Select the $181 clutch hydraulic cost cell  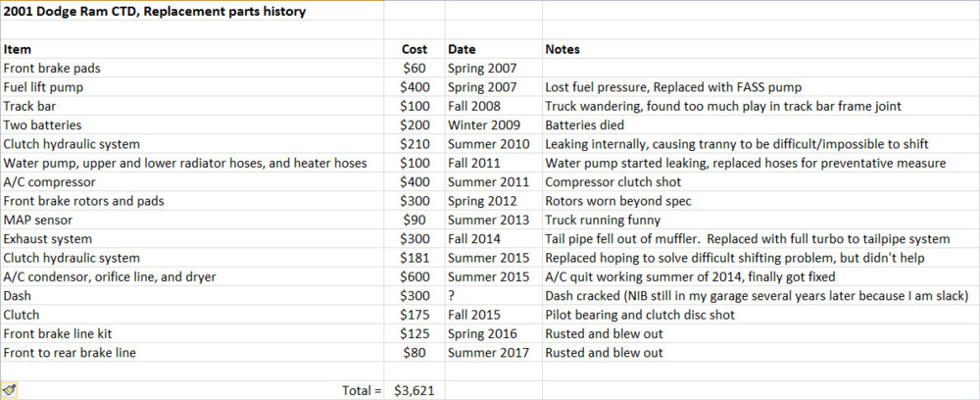click(416, 258)
